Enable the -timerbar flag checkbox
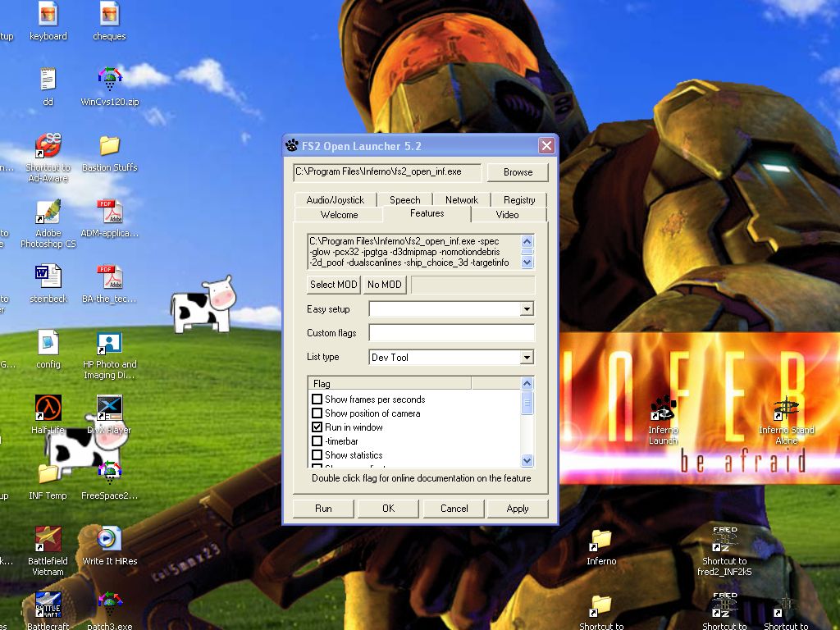This screenshot has width=840, height=630. point(317,441)
